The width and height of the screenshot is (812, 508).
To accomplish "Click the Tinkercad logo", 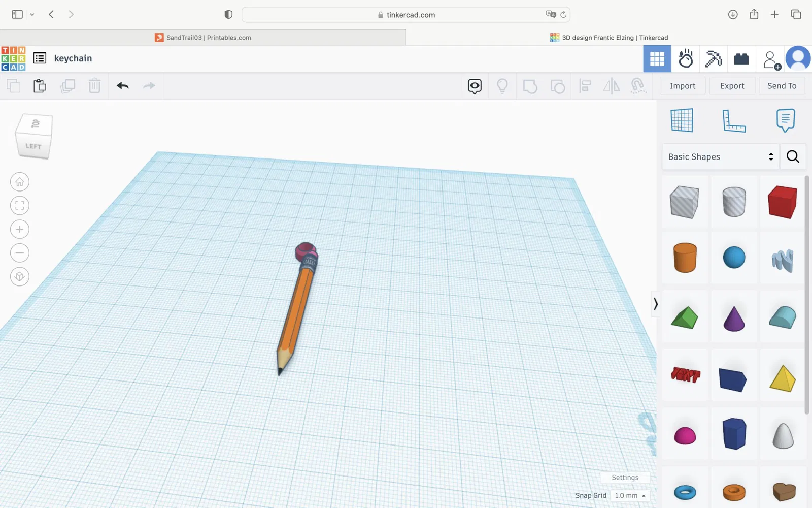I will (x=13, y=58).
